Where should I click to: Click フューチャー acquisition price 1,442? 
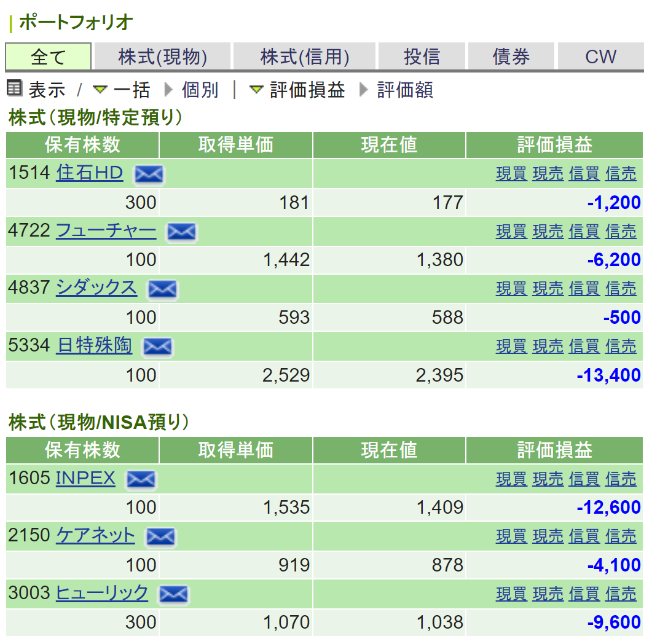coord(286,261)
